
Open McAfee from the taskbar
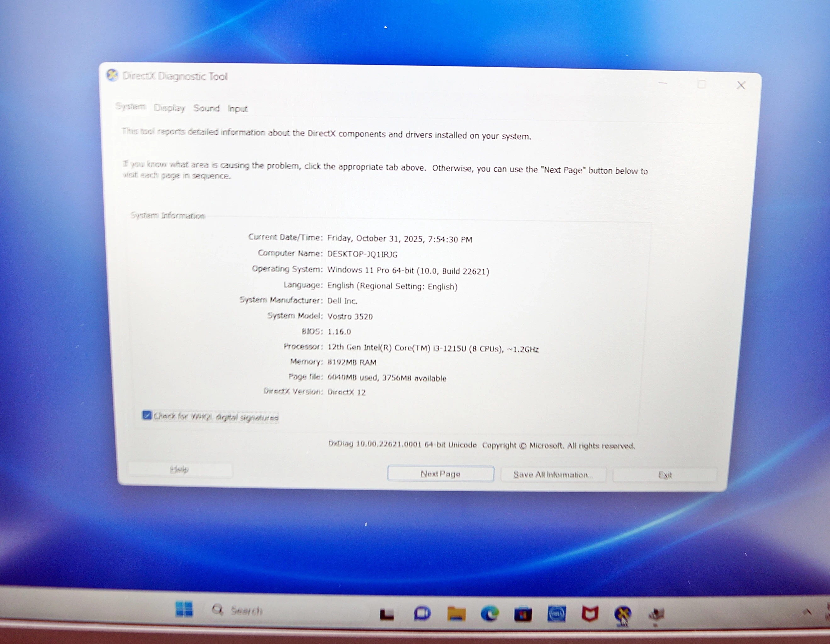tap(590, 613)
